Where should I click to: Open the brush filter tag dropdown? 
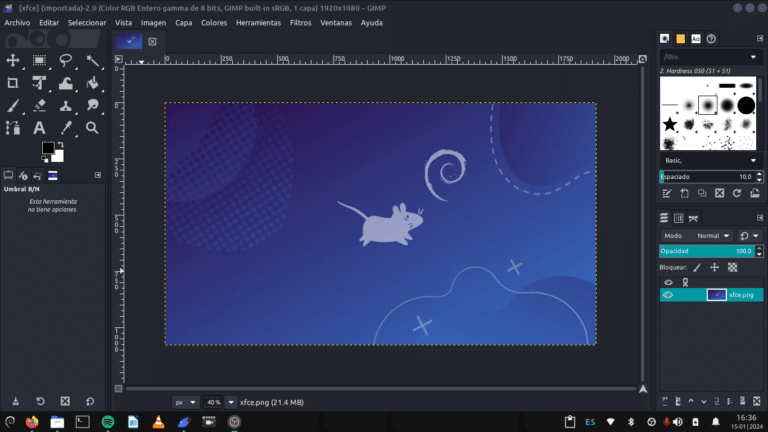coord(753,57)
